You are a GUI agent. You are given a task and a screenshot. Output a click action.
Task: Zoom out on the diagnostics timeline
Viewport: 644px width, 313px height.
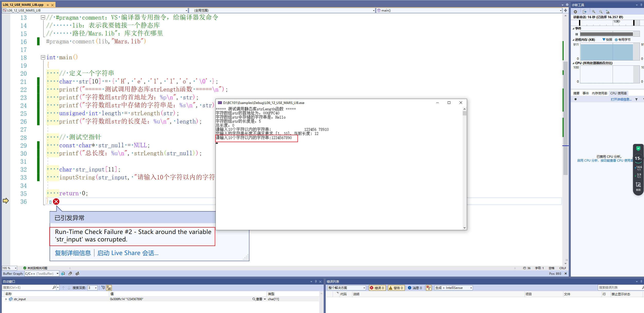point(601,12)
